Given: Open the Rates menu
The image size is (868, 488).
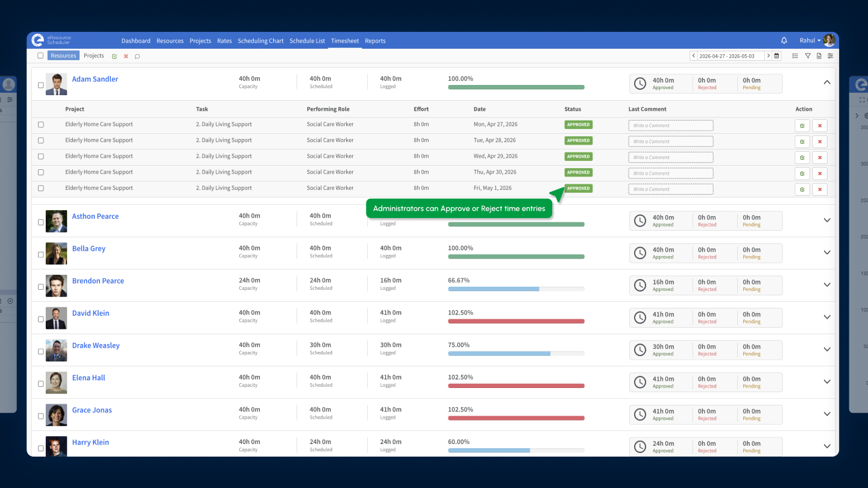Looking at the screenshot, I should (x=224, y=41).
